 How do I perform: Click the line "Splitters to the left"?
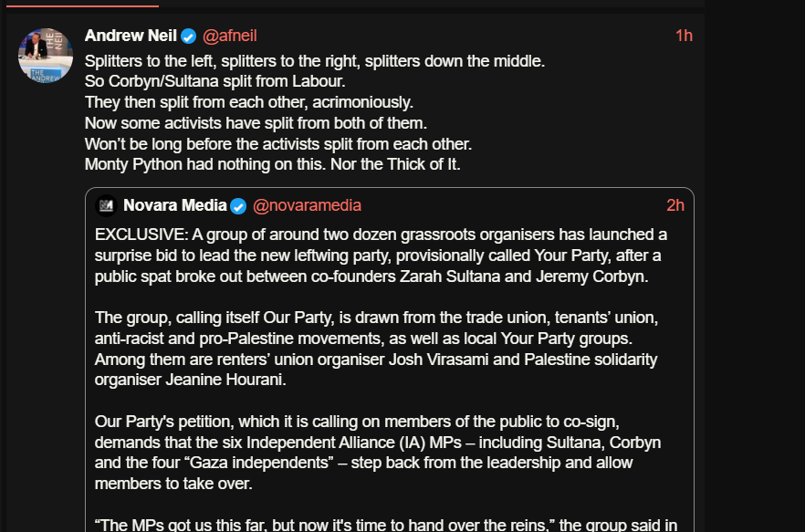(315, 60)
